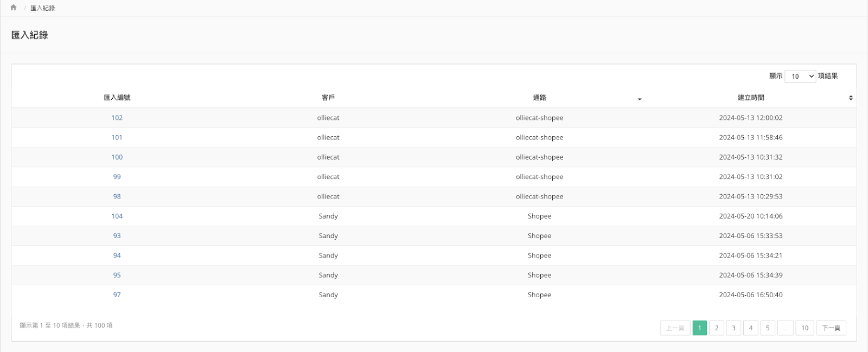Click timestamp 2024-05-06 16:50:40
This screenshot has height=352, width=868.
[751, 295]
